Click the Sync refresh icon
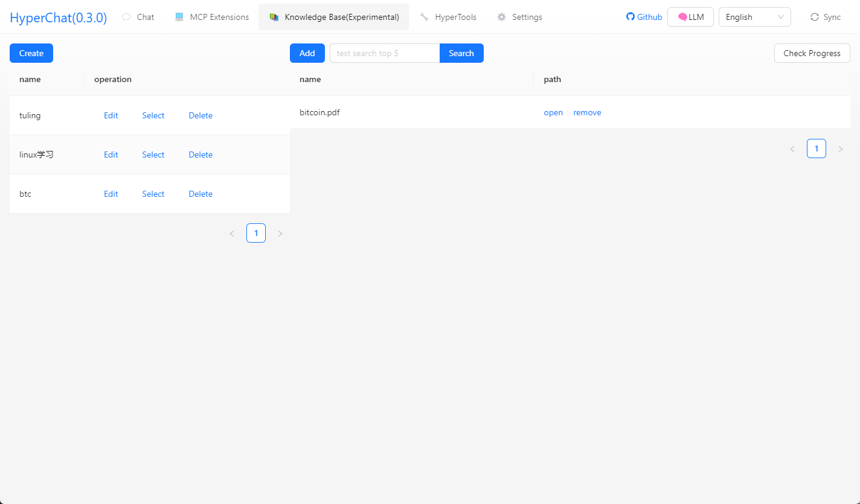 click(815, 17)
